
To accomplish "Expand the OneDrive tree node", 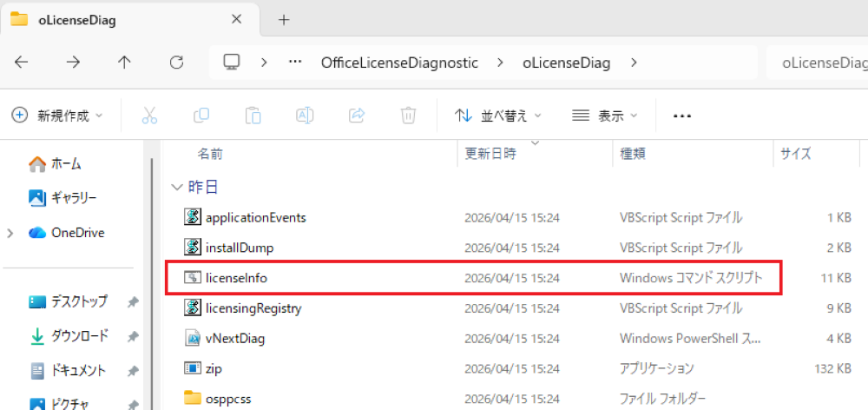I will [x=10, y=233].
